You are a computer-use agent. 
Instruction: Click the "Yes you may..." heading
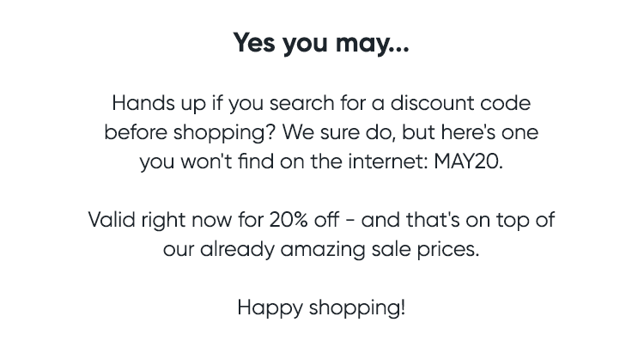321,43
